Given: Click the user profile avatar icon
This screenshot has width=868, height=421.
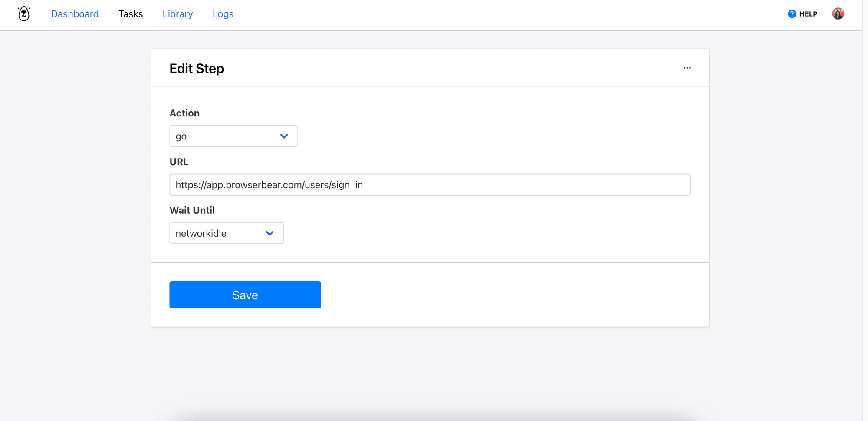Looking at the screenshot, I should [838, 13].
